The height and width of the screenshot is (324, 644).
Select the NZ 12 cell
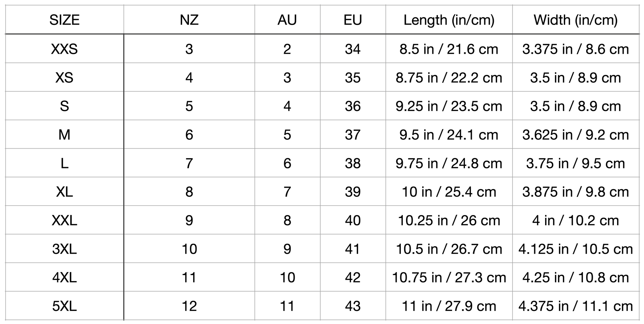pyautogui.click(x=189, y=306)
